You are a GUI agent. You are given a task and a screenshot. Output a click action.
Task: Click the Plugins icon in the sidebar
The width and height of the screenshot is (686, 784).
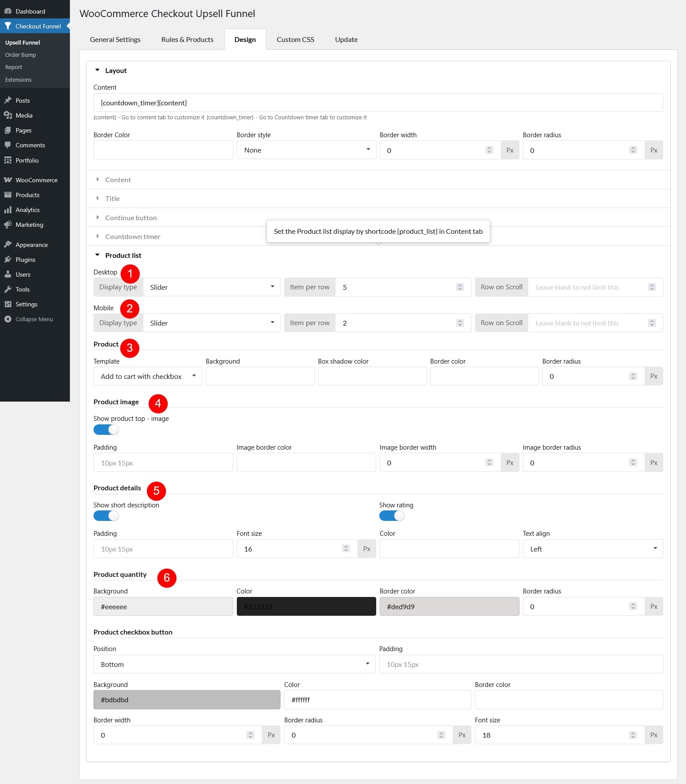8,260
